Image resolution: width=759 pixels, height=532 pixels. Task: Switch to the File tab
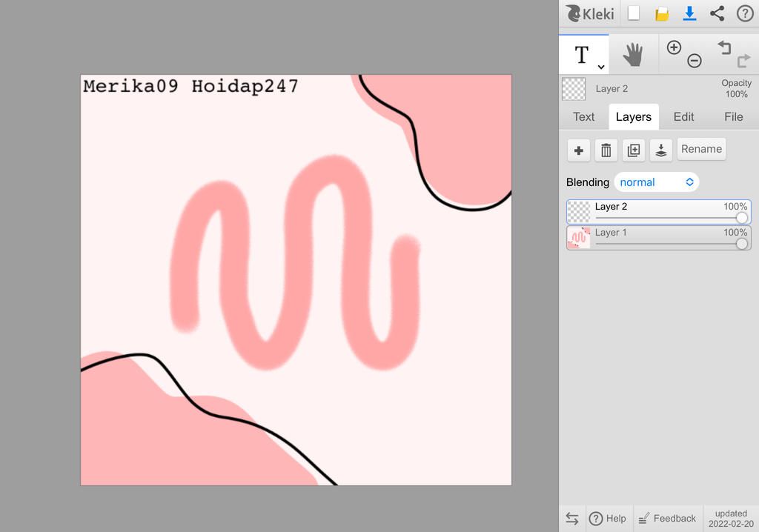point(733,116)
